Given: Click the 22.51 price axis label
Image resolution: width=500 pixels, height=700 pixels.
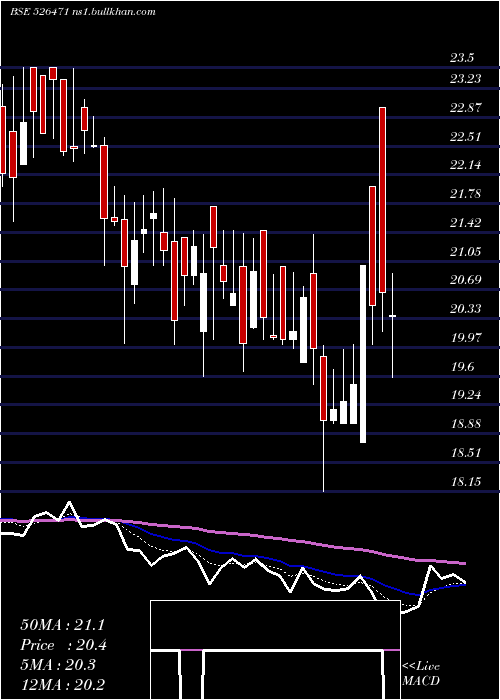Looking at the screenshot, I should pyautogui.click(x=466, y=136).
